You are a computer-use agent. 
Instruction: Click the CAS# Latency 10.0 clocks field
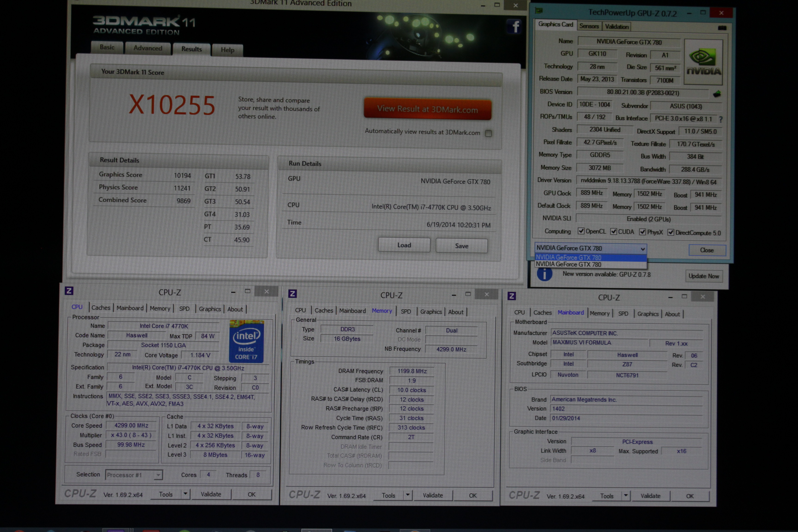pyautogui.click(x=411, y=390)
